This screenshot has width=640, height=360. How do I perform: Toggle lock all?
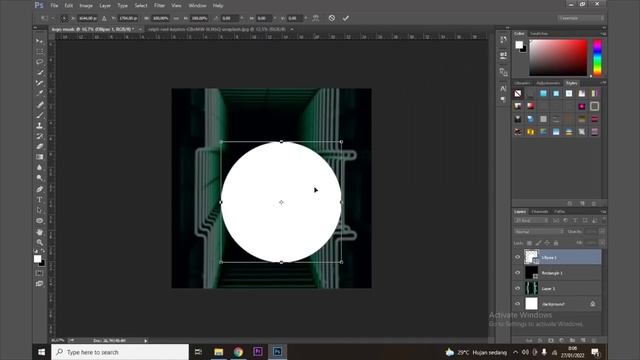click(556, 243)
